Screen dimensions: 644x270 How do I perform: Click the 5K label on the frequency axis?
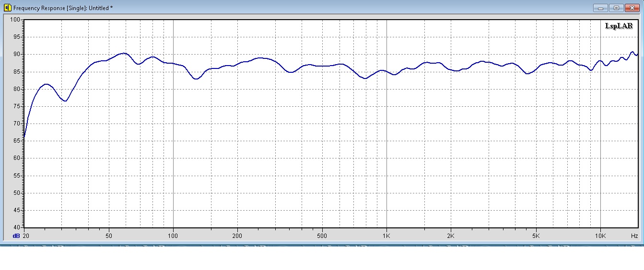point(536,236)
